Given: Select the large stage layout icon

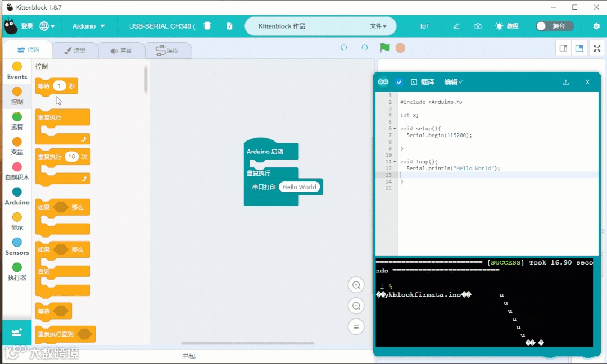Looking at the screenshot, I should [579, 48].
